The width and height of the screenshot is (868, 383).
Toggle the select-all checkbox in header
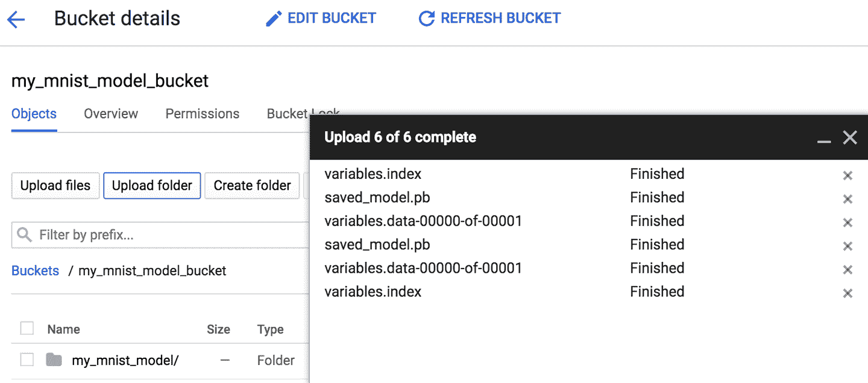(x=27, y=328)
